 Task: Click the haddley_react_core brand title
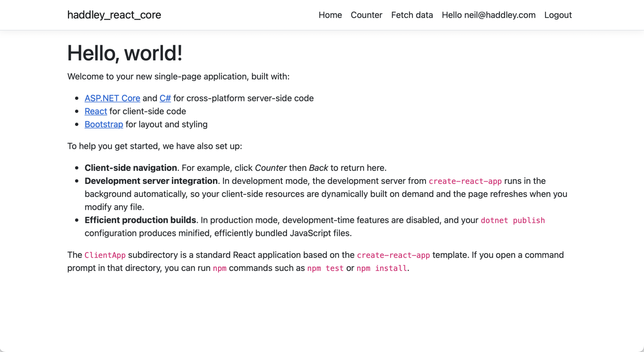point(114,15)
